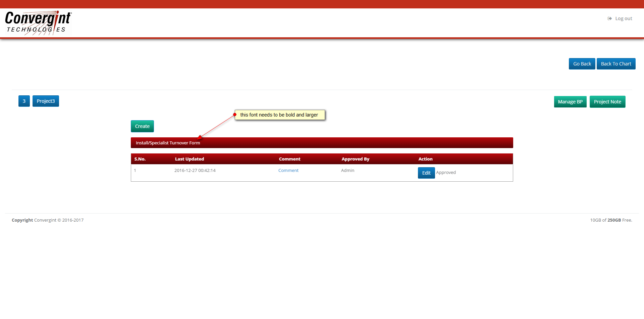Create a new turnover form
644x319 pixels.
point(142,126)
